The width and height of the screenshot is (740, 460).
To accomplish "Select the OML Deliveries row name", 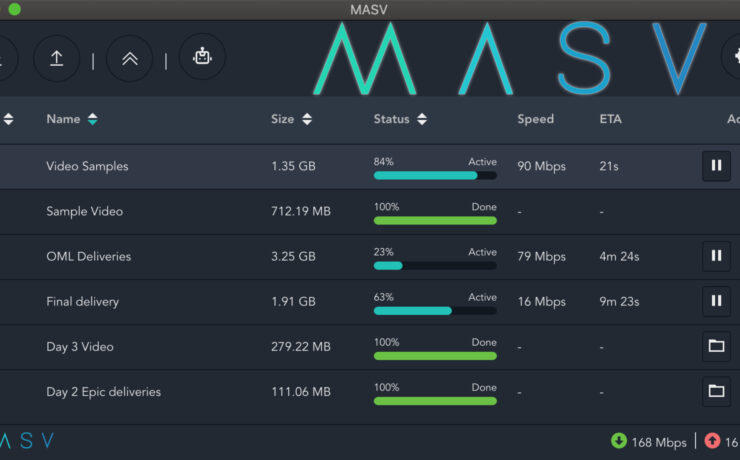I will point(89,256).
